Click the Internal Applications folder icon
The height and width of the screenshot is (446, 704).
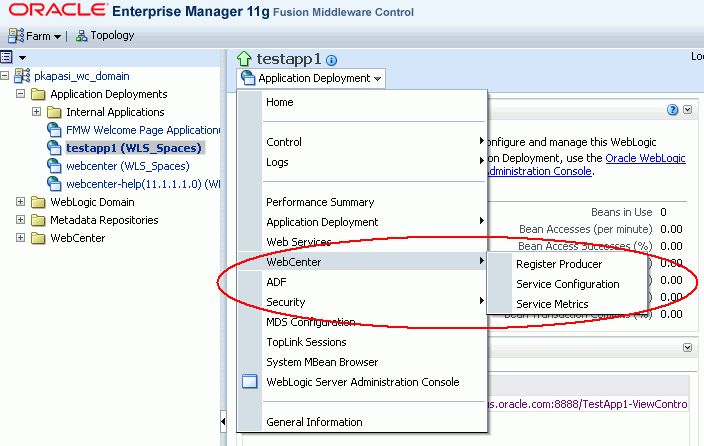54,112
